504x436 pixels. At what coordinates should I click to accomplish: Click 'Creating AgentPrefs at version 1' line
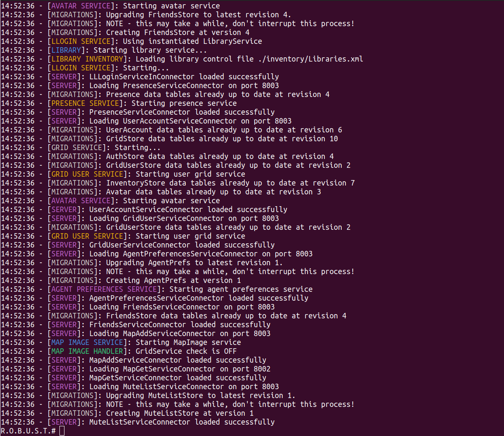pos(121,280)
